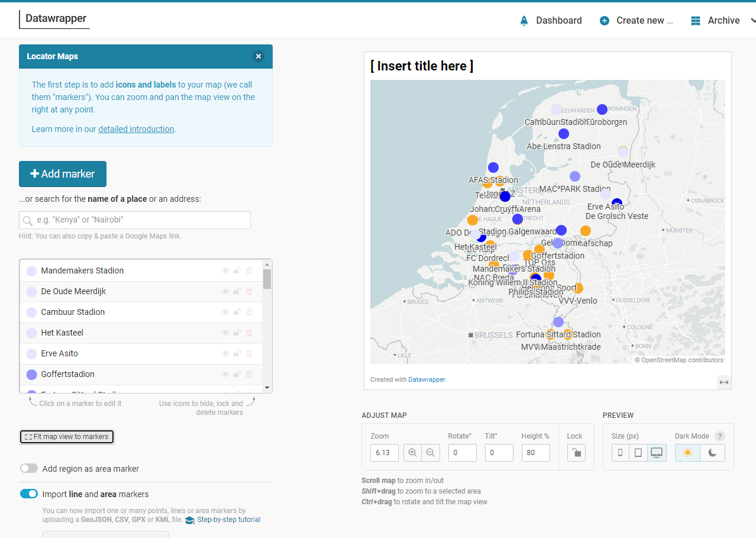The height and width of the screenshot is (538, 756).
Task: Delete the Erve Asito marker
Action: pyautogui.click(x=248, y=353)
